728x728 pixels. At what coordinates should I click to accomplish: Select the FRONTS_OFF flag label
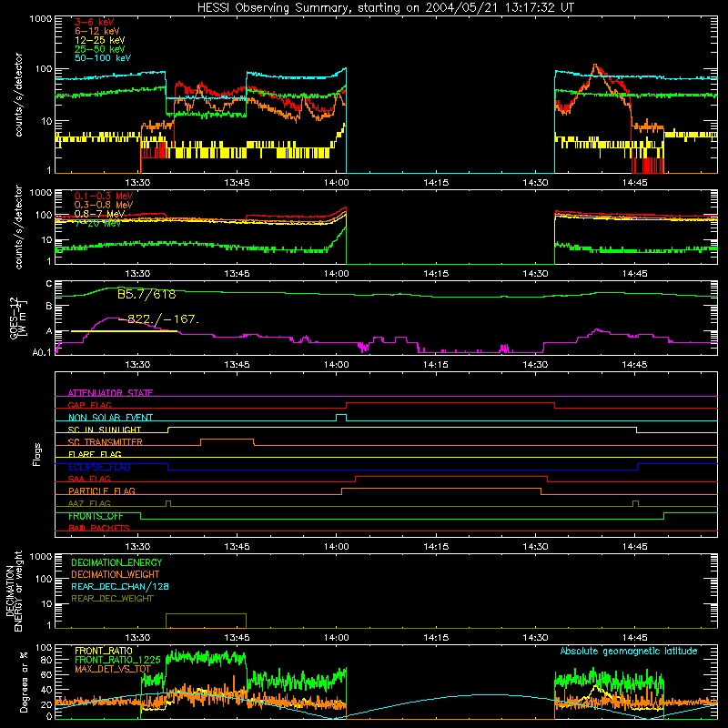point(96,516)
